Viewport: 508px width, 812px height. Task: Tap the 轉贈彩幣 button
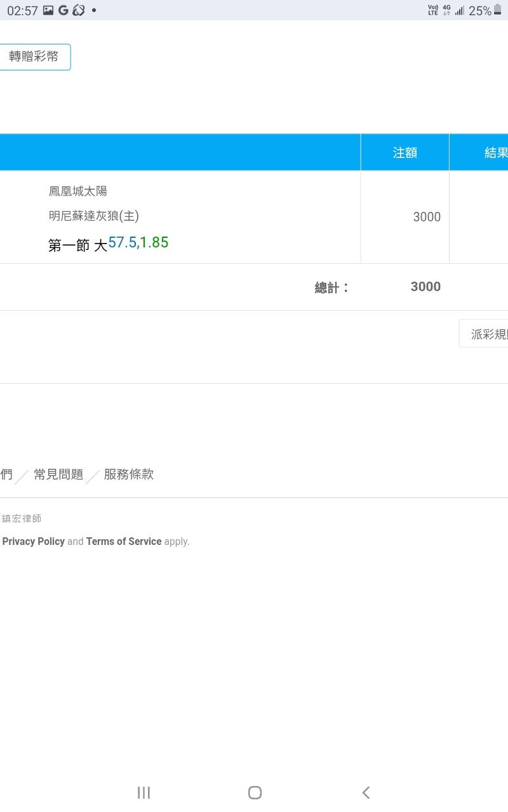tap(34, 56)
